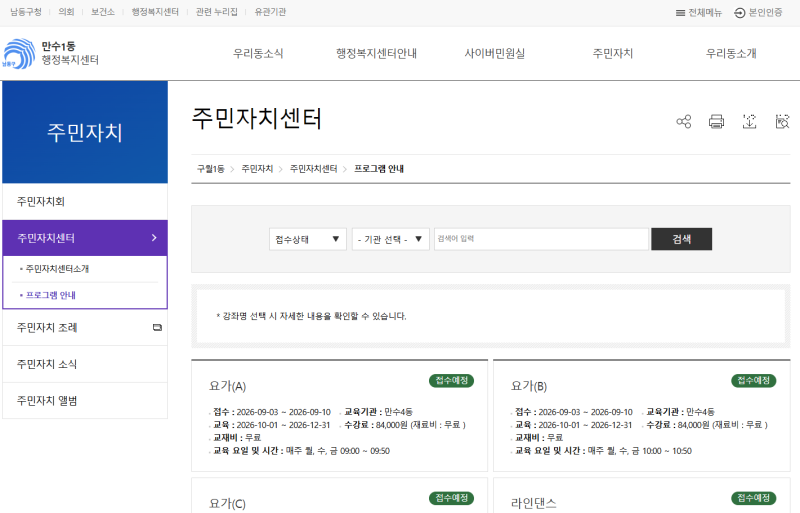Open the 접수상태 dropdown

[x=308, y=239]
